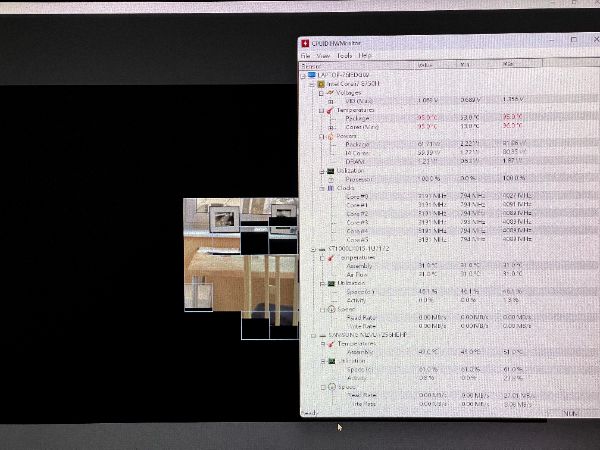
Task: Click the 1.356 V max VID value
Action: tap(513, 99)
